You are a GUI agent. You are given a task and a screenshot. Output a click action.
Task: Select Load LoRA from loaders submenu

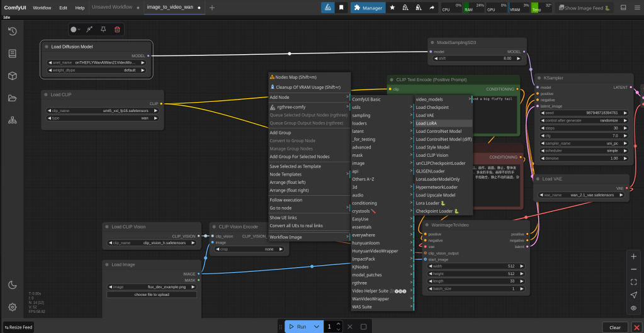(x=426, y=123)
